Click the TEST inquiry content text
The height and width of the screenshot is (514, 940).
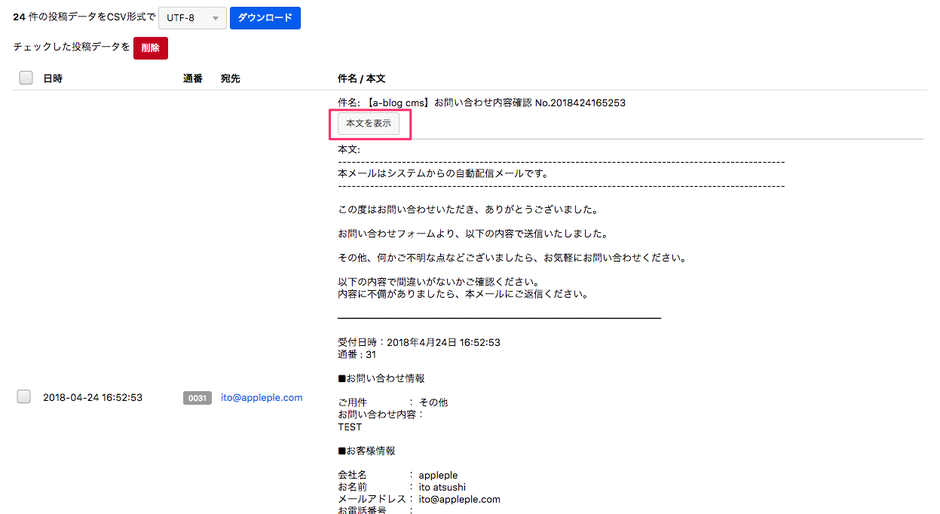(x=350, y=427)
